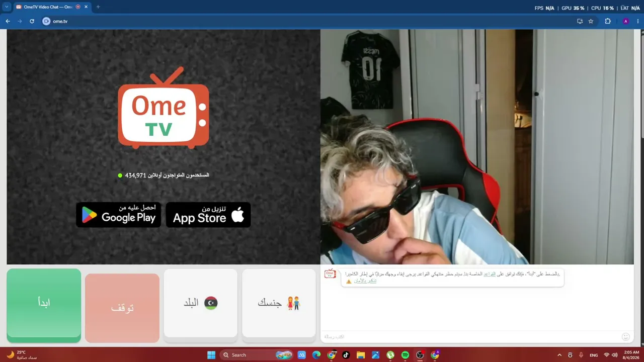Open the Chrome profile avatar

click(x=626, y=21)
